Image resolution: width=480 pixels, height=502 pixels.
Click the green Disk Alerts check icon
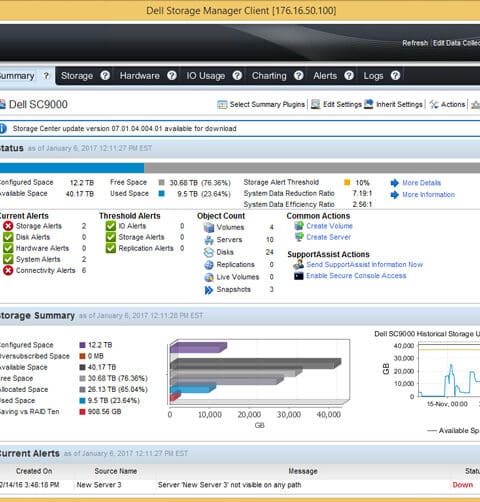8,237
